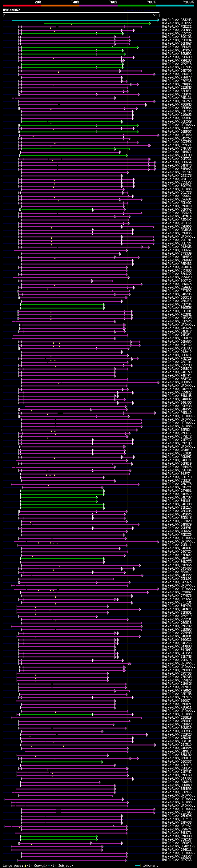Open hit UniRef100_Q7RJW7
Screen dimensions: 197x868
click(x=177, y=149)
